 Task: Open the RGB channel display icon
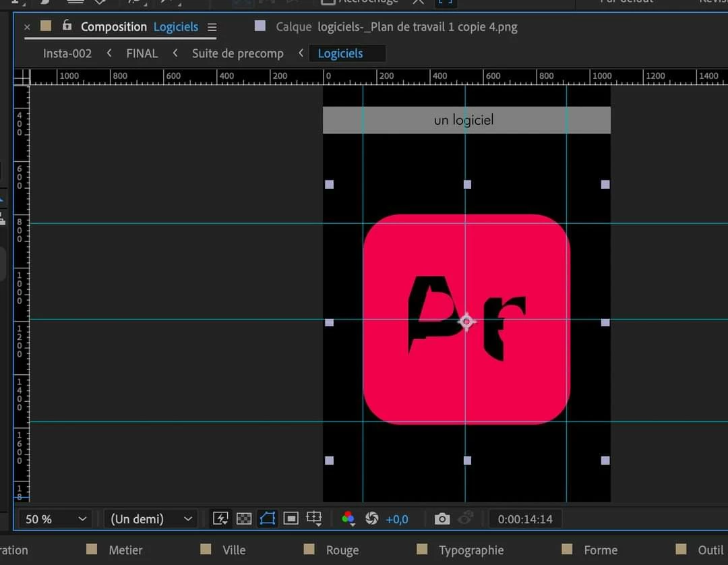click(x=348, y=518)
